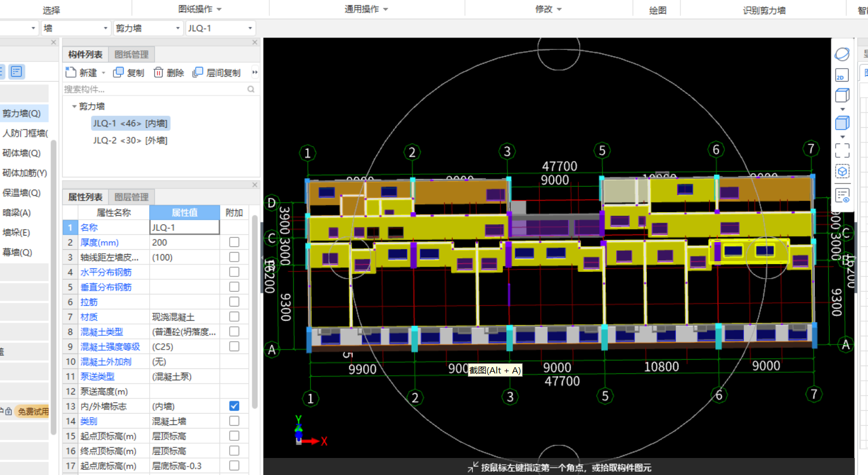
Task: Switch to 图纸管理 tab
Action: [x=132, y=54]
